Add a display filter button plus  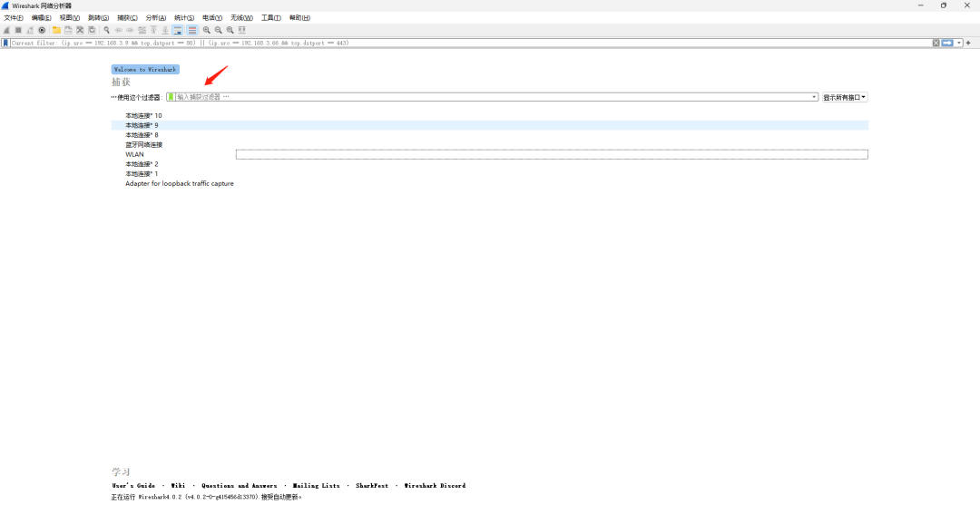pos(969,44)
